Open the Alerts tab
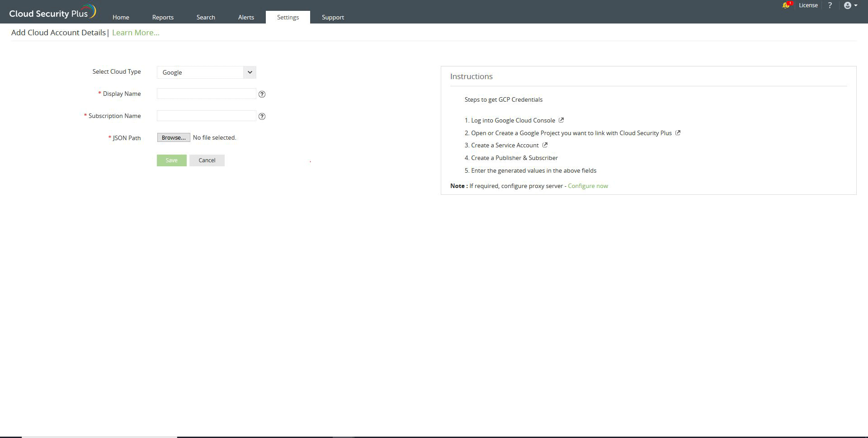The image size is (868, 438). pyautogui.click(x=246, y=17)
